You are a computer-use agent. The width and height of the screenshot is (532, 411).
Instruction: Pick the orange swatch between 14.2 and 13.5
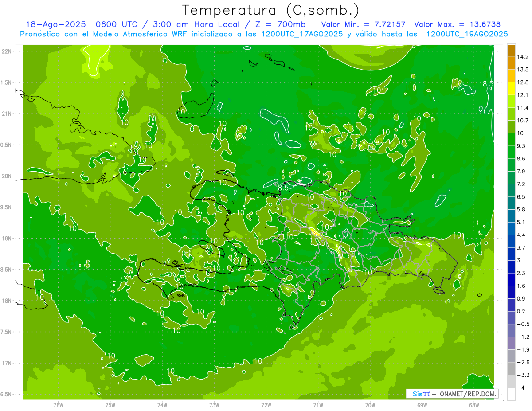tap(511, 63)
